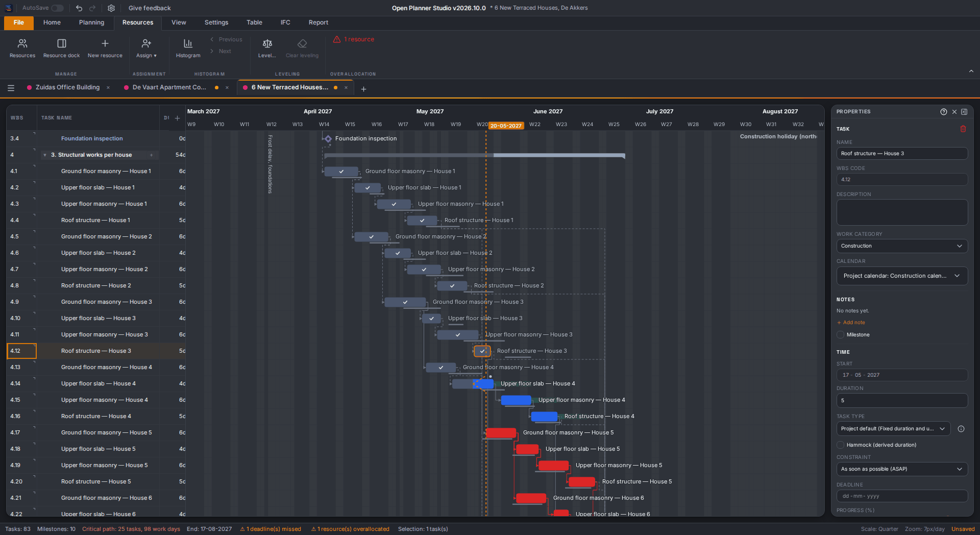Open Constraint ASAP dropdown

(x=902, y=469)
